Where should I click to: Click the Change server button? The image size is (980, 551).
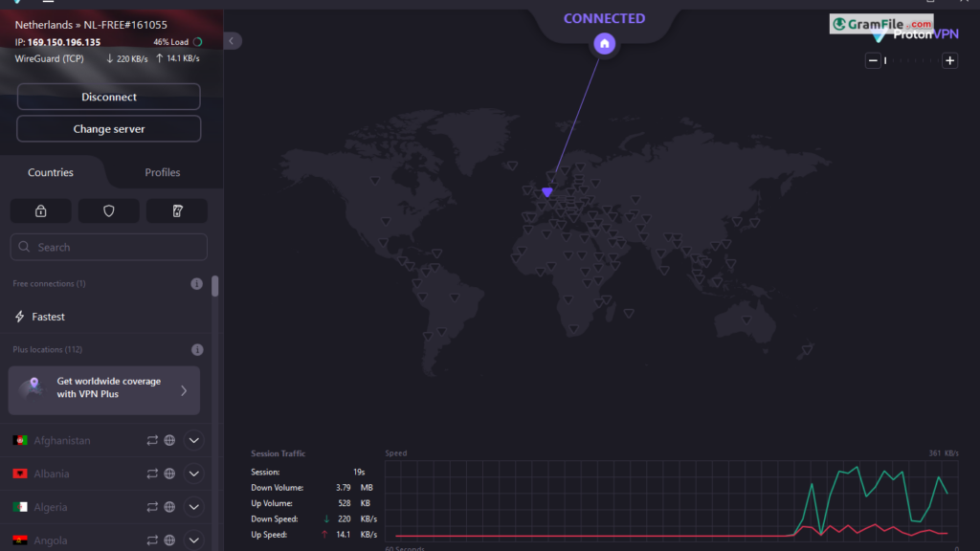pos(109,129)
